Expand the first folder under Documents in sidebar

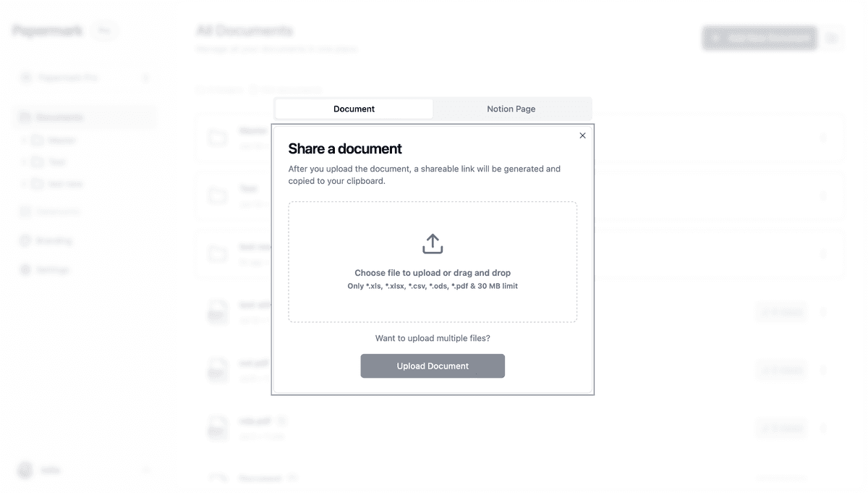24,140
